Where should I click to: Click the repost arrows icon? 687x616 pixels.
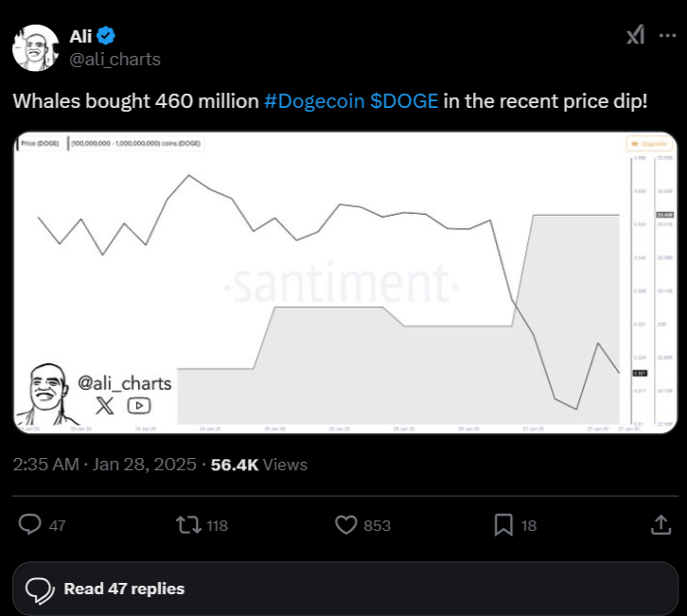pyautogui.click(x=188, y=524)
